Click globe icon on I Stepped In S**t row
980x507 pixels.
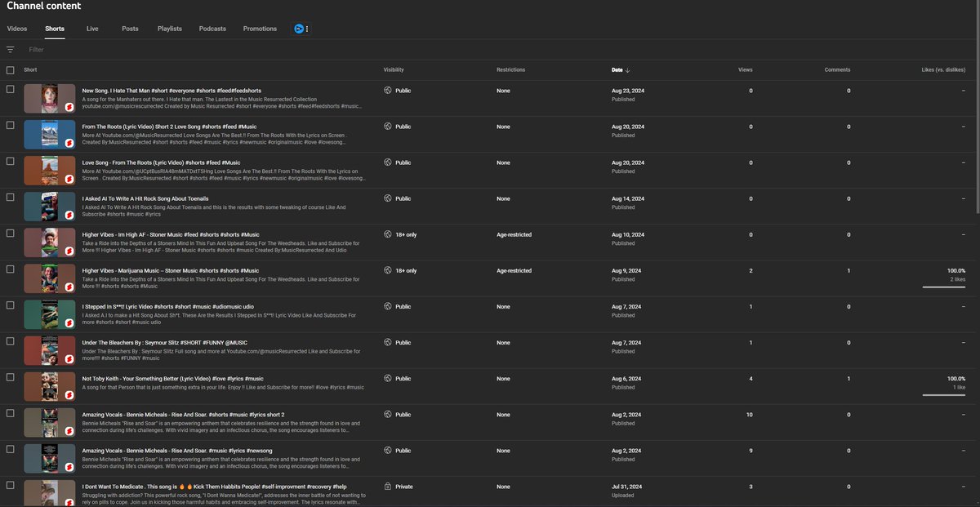(388, 306)
